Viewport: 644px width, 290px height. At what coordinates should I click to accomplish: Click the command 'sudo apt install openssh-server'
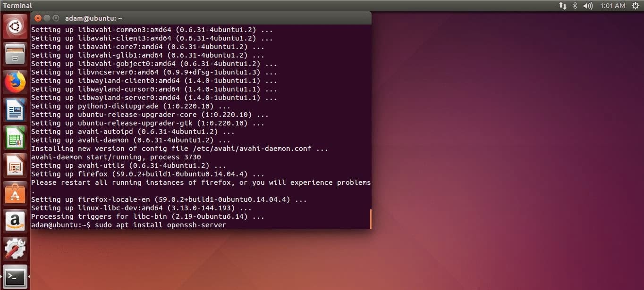coord(161,225)
